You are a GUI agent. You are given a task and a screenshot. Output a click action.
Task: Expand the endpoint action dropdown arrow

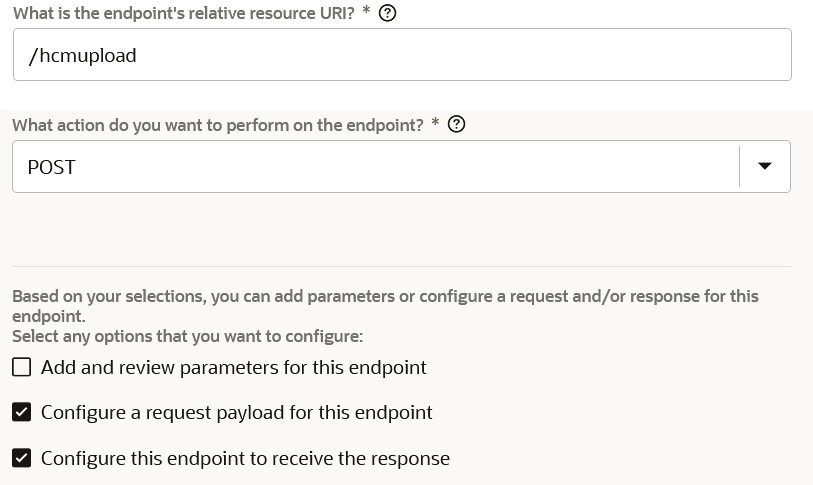pos(765,166)
